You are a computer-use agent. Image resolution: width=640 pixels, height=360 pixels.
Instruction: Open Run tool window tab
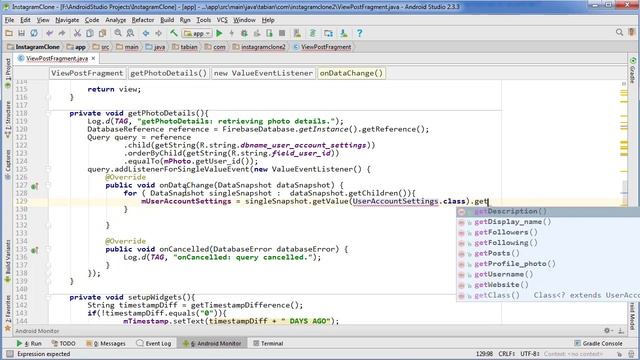[29, 344]
